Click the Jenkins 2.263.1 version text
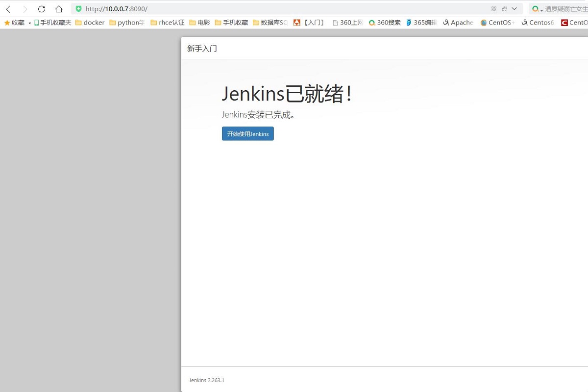 206,380
